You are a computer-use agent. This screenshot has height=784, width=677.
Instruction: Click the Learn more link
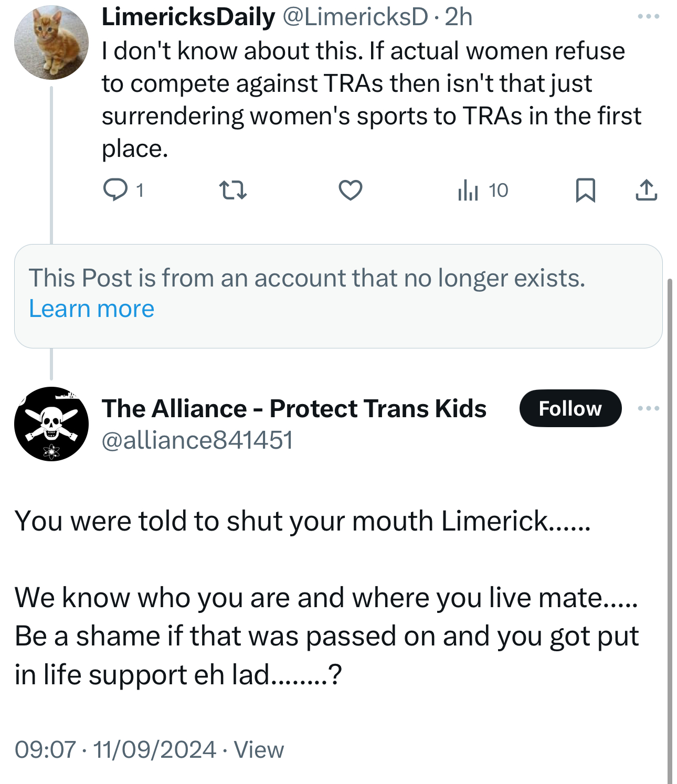pos(91,309)
